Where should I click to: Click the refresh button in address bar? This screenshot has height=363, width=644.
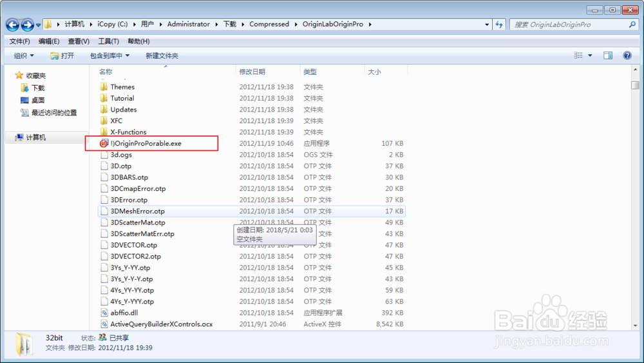(499, 25)
